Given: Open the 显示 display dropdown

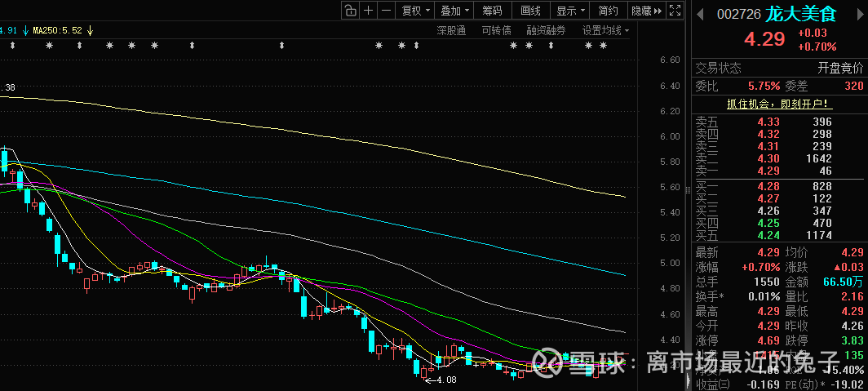Looking at the screenshot, I should 569,11.
